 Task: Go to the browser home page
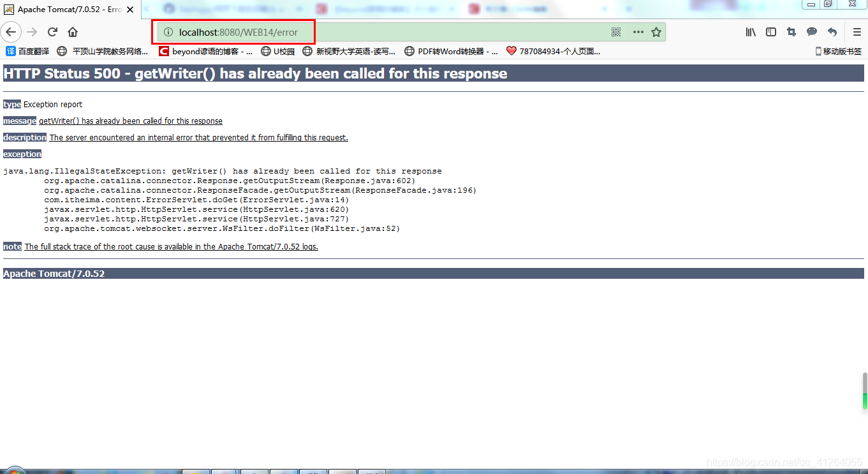(x=73, y=32)
